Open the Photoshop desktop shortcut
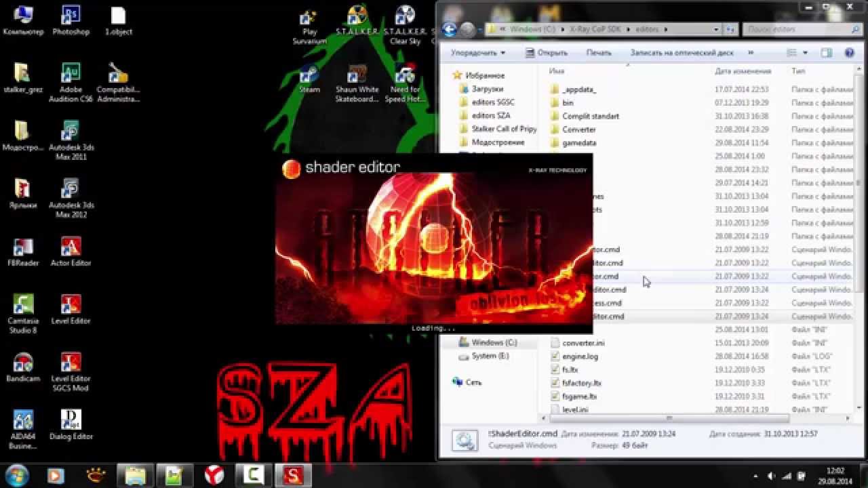This screenshot has width=868, height=488. click(x=71, y=20)
